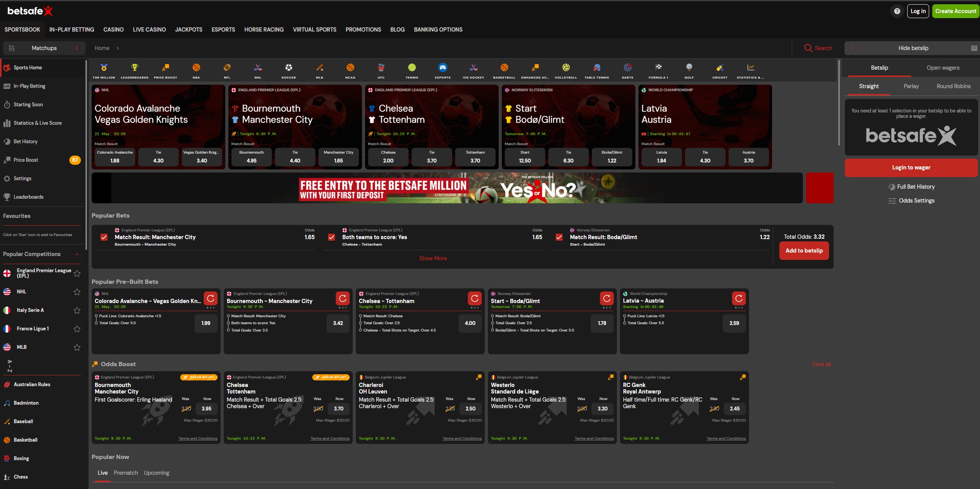Select the NCAA icon
This screenshot has width=980, height=489.
350,68
